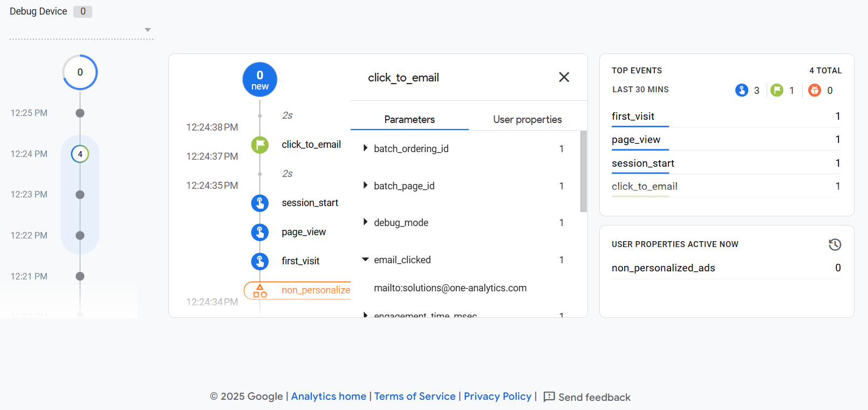Click the orange non_personalized user property icon
Image resolution: width=868 pixels, height=410 pixels.
pos(260,291)
